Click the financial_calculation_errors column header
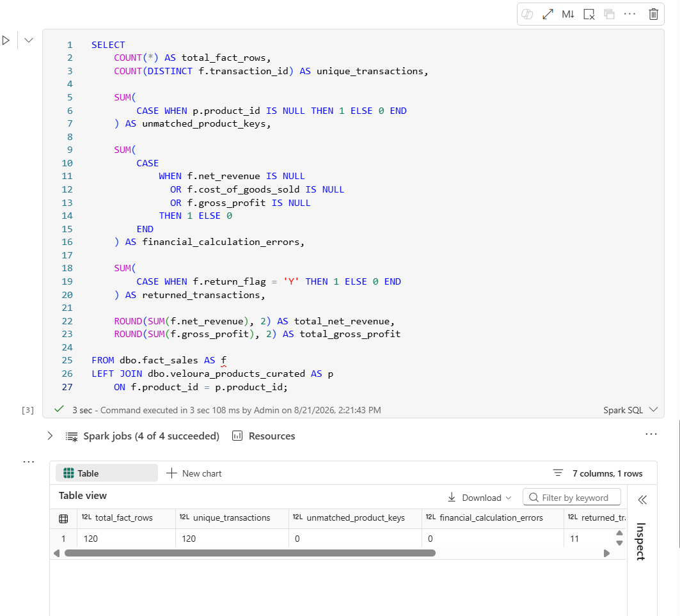 (x=493, y=518)
